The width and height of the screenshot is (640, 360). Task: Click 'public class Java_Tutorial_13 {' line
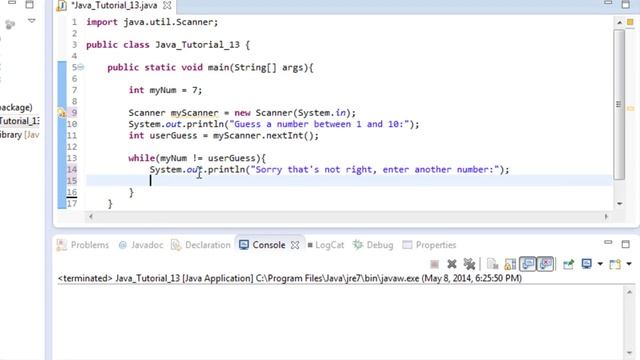[168, 45]
